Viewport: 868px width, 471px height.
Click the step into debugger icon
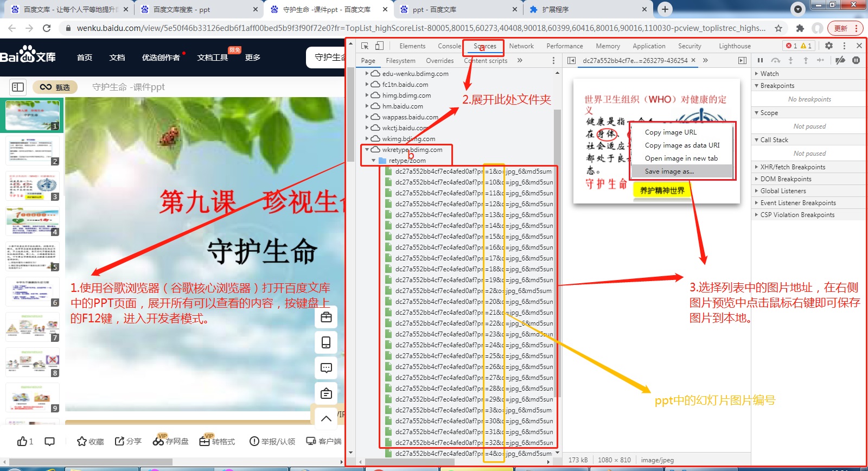(x=790, y=60)
